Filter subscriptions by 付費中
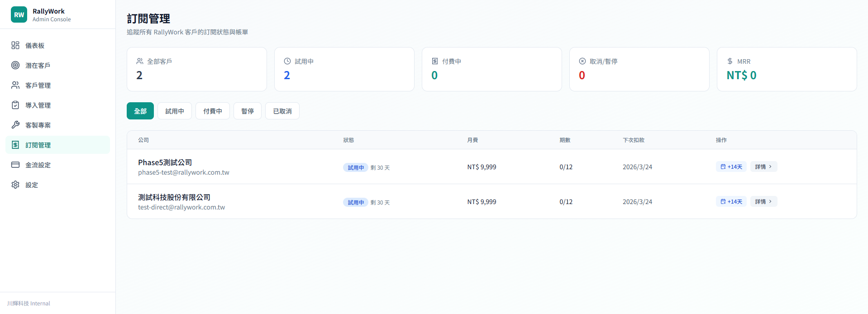This screenshot has height=314, width=868. tap(213, 111)
